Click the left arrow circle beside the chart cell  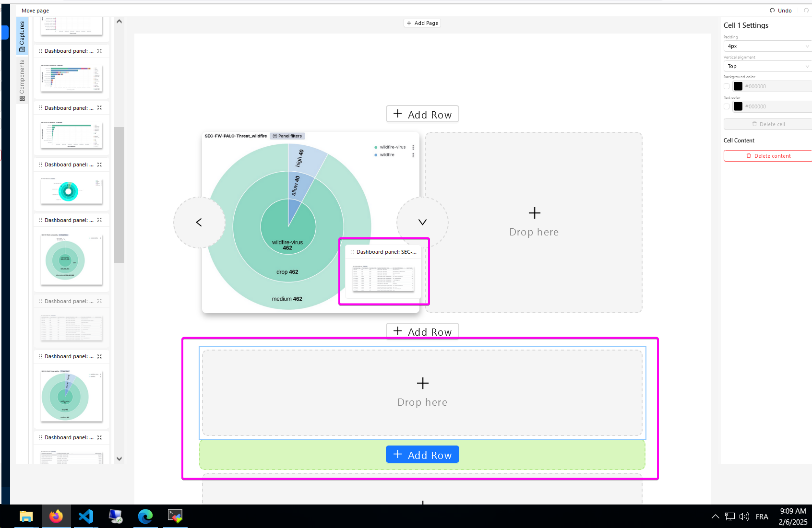coord(199,222)
